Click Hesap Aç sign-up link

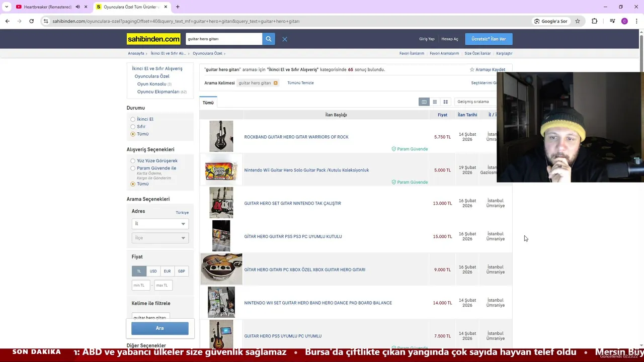(x=450, y=39)
